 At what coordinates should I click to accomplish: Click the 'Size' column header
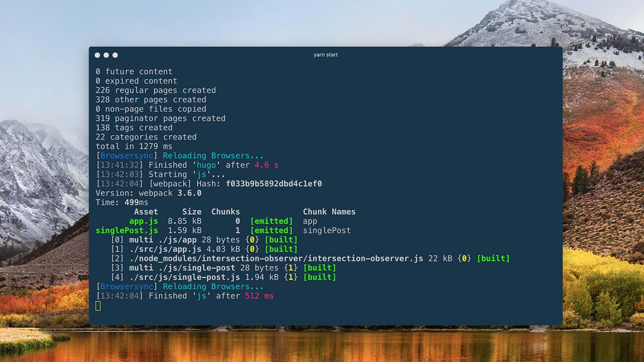pos(192,212)
